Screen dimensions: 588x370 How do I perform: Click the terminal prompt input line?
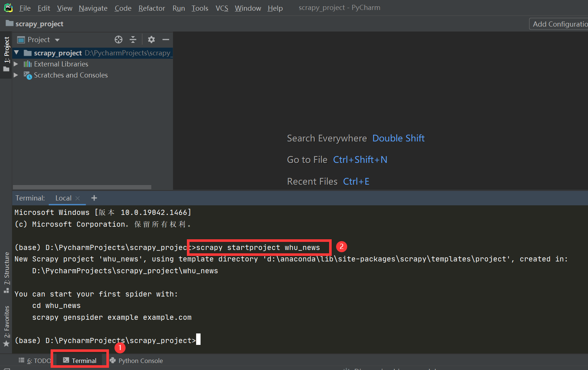(x=108, y=340)
